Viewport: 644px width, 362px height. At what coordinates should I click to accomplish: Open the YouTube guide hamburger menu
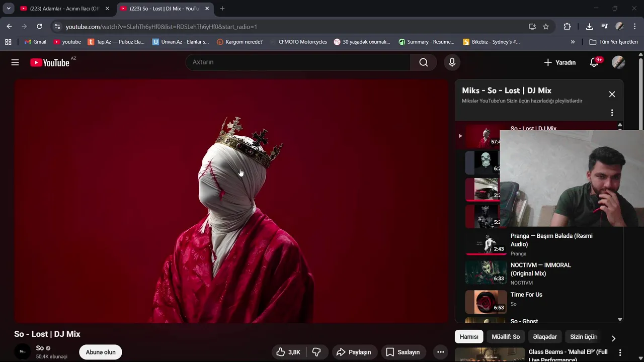pos(15,62)
